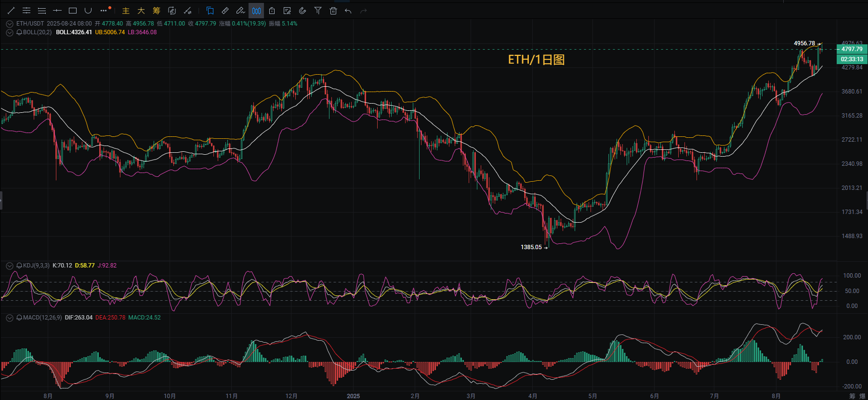The height and width of the screenshot is (400, 868).
Task: Click the lock drawings icon
Action: coord(272,11)
